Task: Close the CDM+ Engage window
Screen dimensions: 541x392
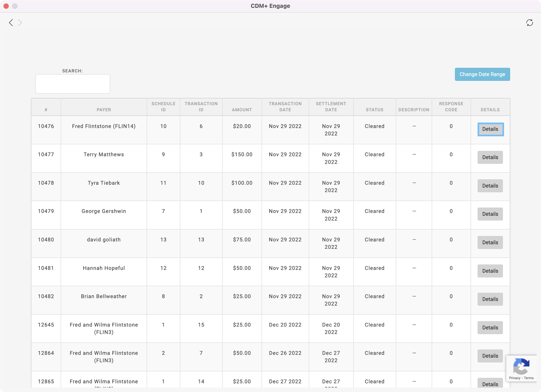Action: [x=6, y=6]
